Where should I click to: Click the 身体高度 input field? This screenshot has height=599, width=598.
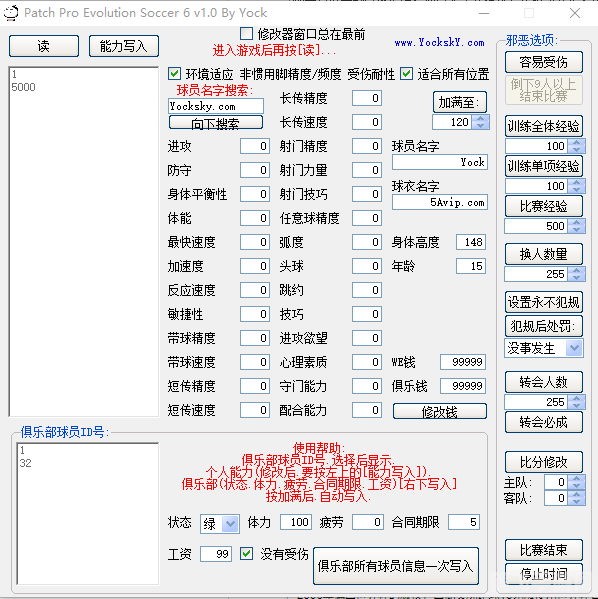471,242
